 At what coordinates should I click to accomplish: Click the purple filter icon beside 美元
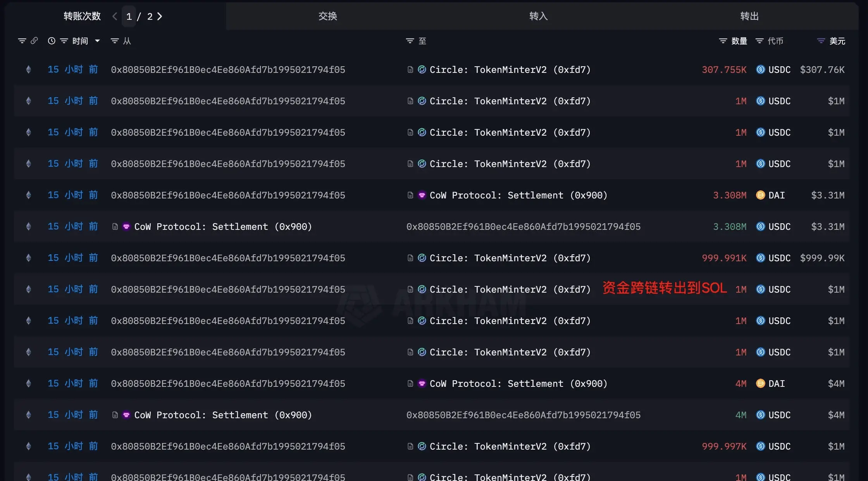coord(821,41)
